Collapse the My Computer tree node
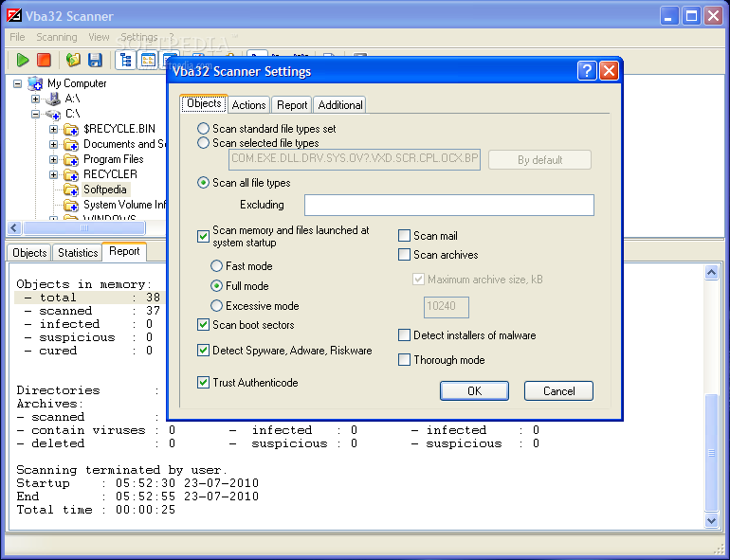 [x=18, y=84]
